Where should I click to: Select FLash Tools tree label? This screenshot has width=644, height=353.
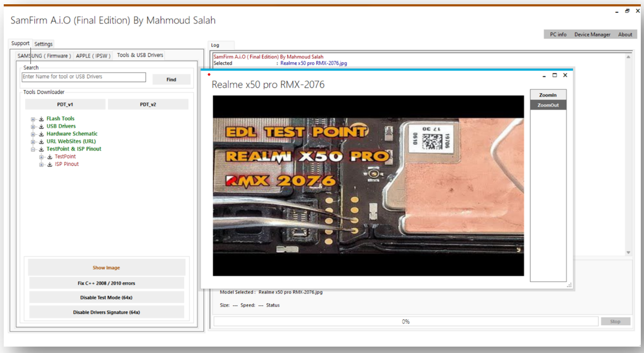[x=60, y=119]
